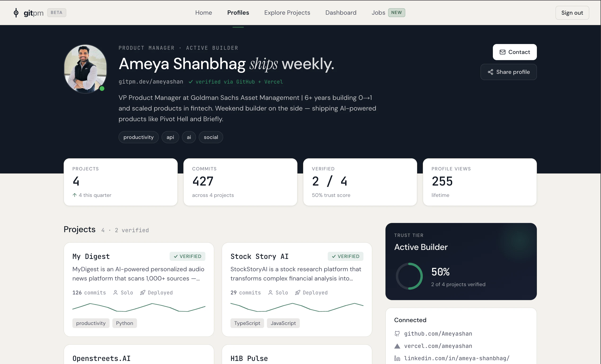Click the share icon beside Share profile

coord(490,72)
